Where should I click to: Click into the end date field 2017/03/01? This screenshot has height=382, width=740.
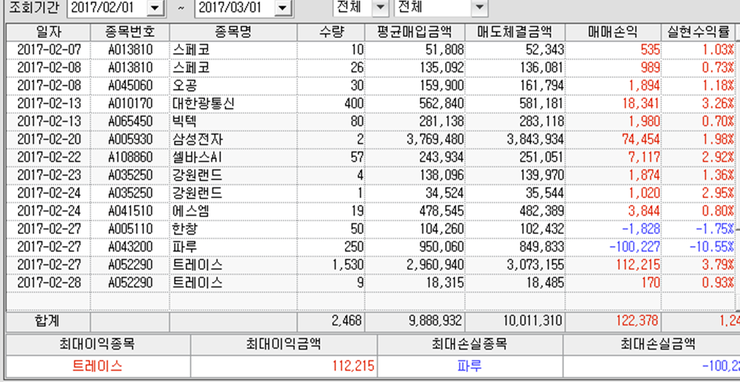click(235, 8)
